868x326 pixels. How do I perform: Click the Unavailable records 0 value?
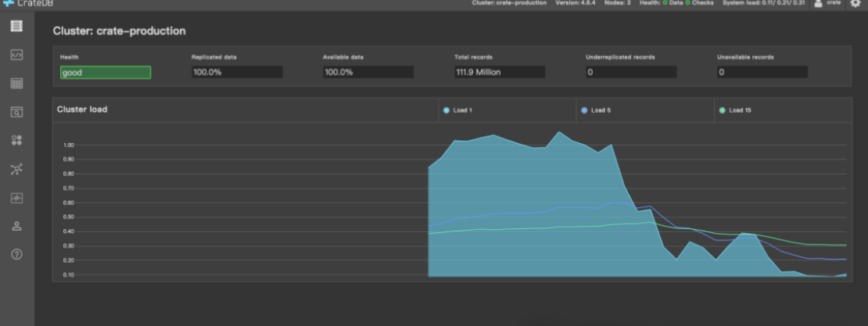click(762, 73)
